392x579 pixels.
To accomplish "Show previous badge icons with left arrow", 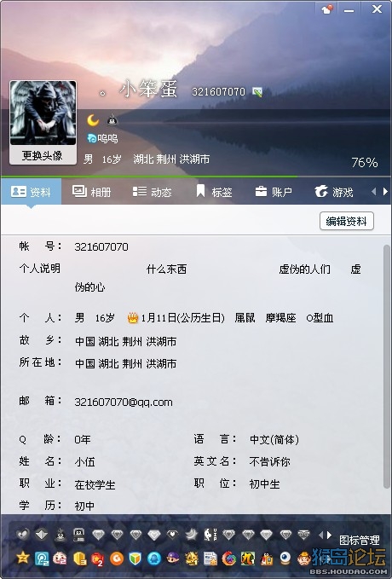I will click(x=320, y=535).
